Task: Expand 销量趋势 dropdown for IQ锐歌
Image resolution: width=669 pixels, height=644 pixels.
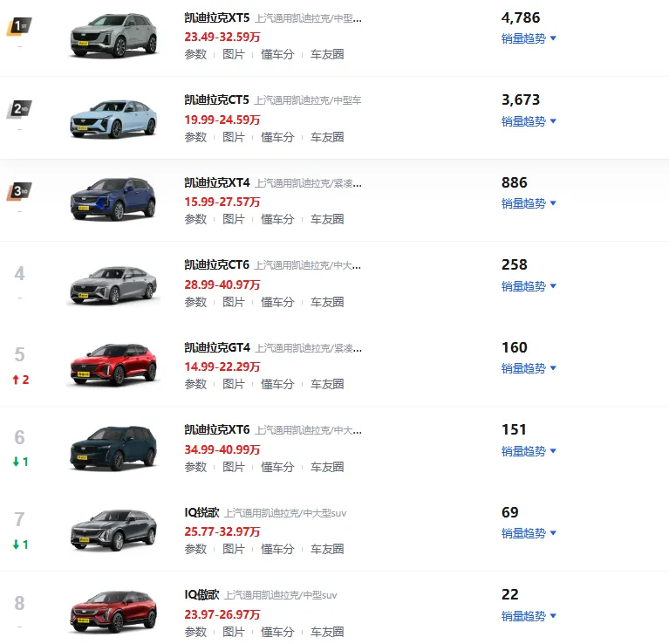Action: click(x=529, y=533)
